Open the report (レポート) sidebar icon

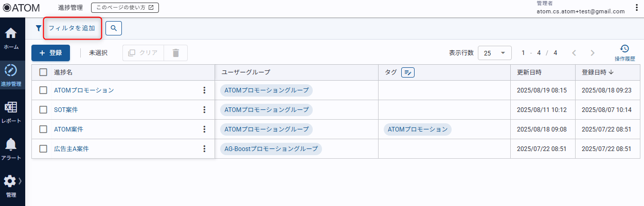pyautogui.click(x=11, y=108)
